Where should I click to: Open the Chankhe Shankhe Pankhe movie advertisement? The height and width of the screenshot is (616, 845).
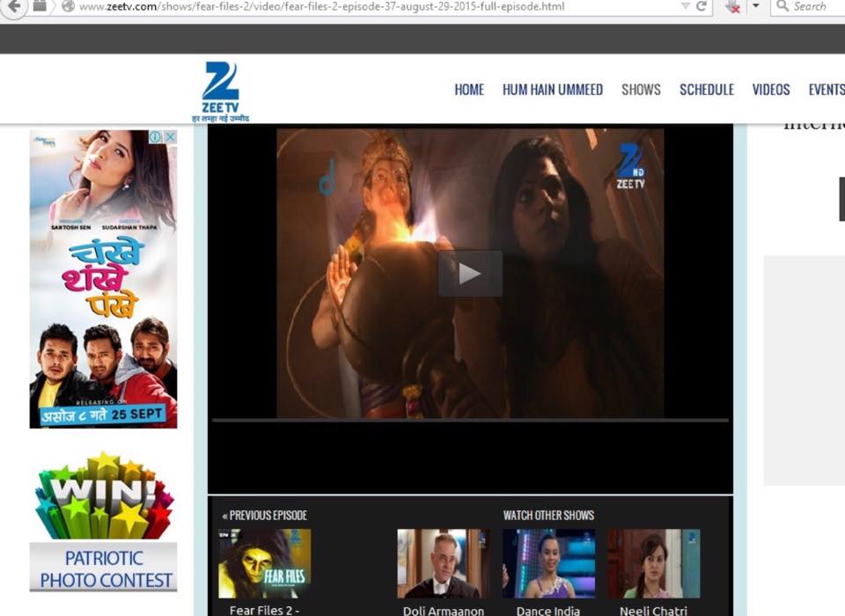click(103, 279)
